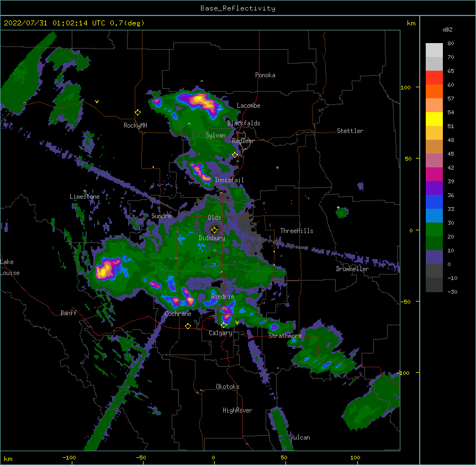Click the yellow diamond marker south of Cochrane
Image resolution: width=476 pixels, height=465 pixels.
(x=188, y=326)
